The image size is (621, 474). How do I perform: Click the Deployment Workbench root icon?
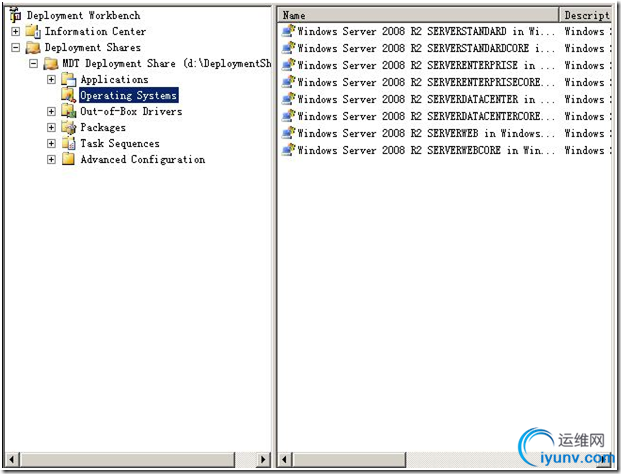(x=15, y=15)
